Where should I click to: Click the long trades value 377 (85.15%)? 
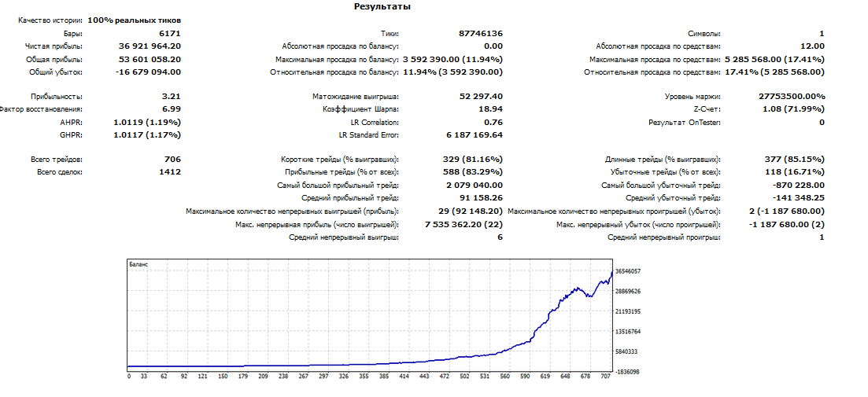click(x=794, y=160)
